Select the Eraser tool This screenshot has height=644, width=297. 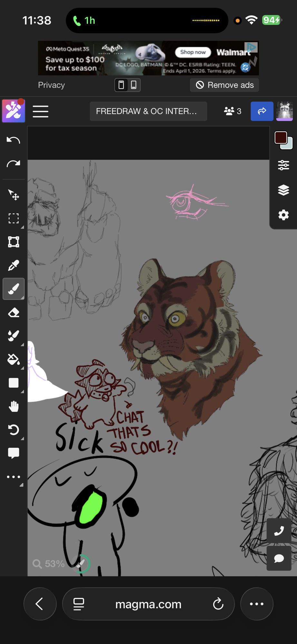pyautogui.click(x=13, y=313)
